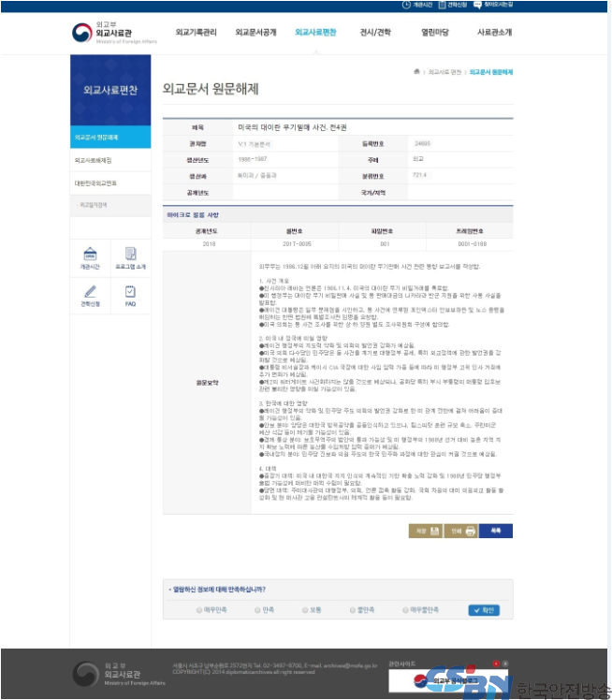Select the 보통 radio button
This screenshot has width=612, height=700.
click(x=305, y=610)
